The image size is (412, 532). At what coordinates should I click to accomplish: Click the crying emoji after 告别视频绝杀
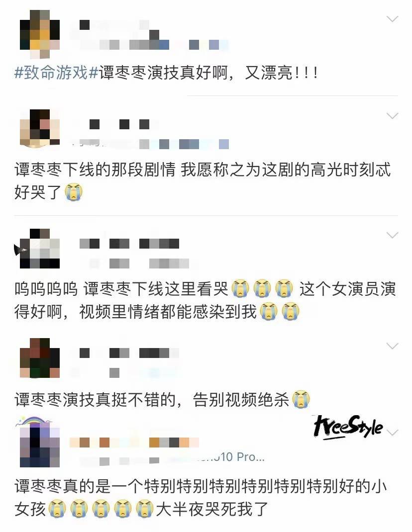(x=301, y=399)
